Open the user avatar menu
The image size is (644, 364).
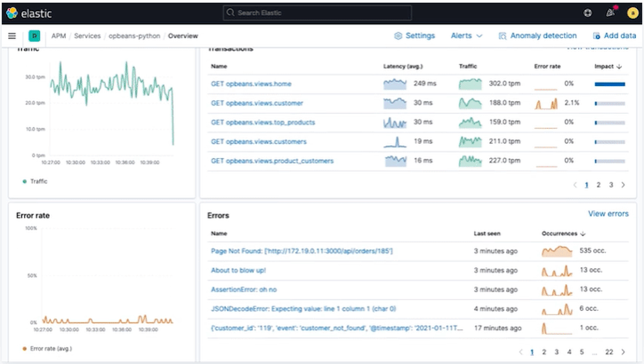(632, 13)
